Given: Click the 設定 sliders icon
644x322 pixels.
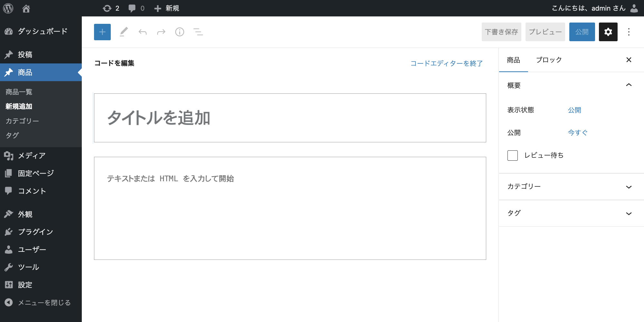Looking at the screenshot, I should 9,285.
